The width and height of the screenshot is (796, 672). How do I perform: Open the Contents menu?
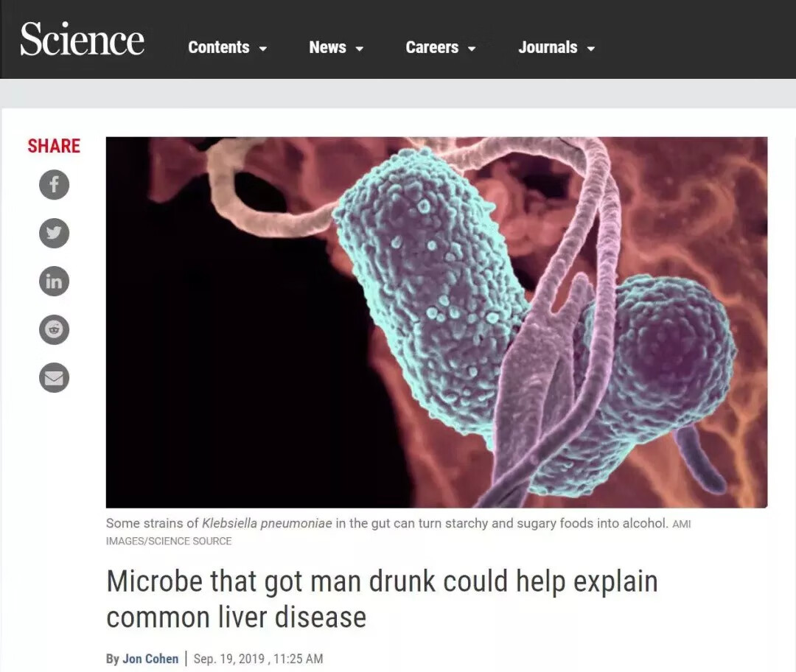[x=228, y=47]
